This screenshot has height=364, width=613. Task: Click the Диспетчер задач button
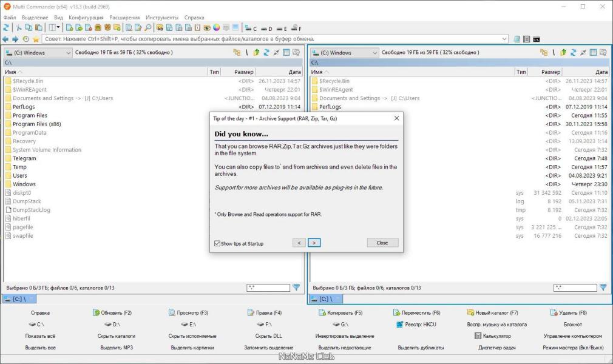[x=497, y=347]
